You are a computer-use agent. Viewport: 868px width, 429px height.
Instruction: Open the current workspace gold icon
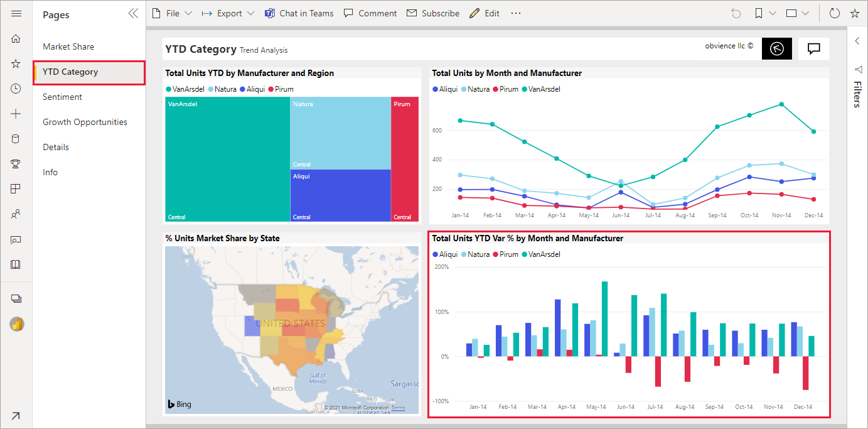[17, 324]
